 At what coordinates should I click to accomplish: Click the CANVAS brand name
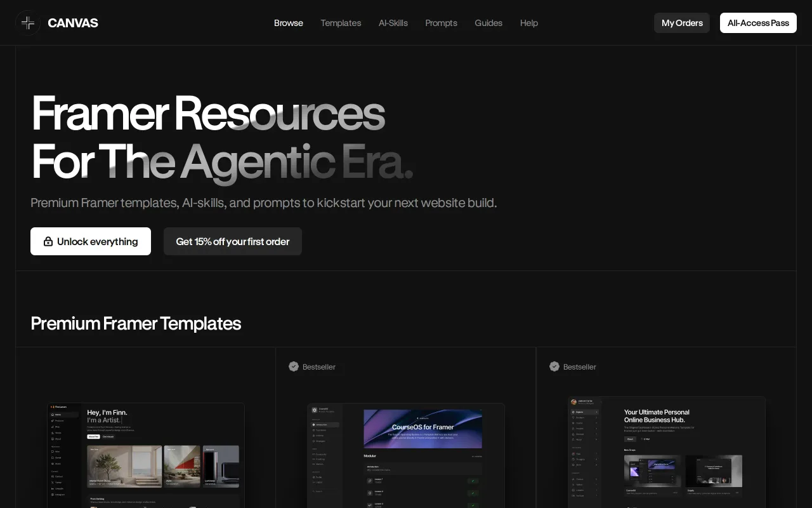pos(73,23)
